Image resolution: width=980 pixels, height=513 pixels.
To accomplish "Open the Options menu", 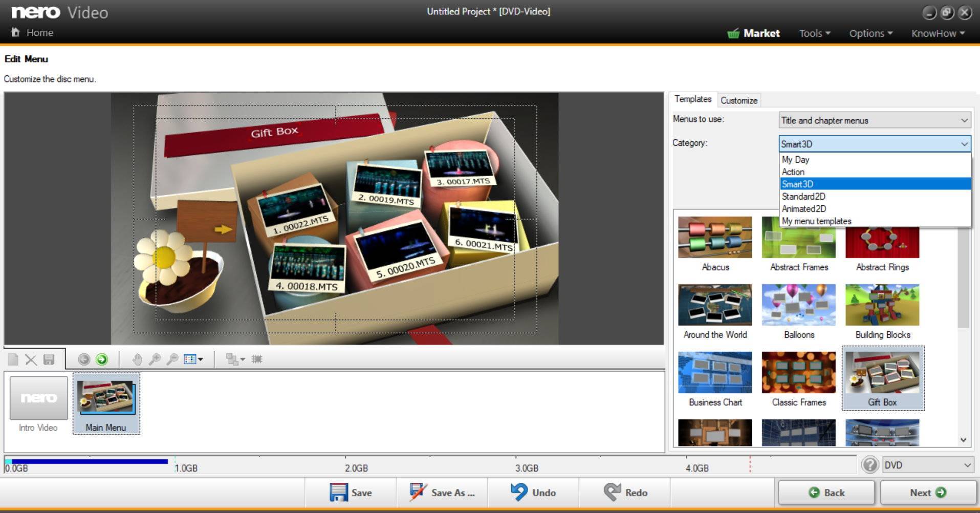I will 870,33.
